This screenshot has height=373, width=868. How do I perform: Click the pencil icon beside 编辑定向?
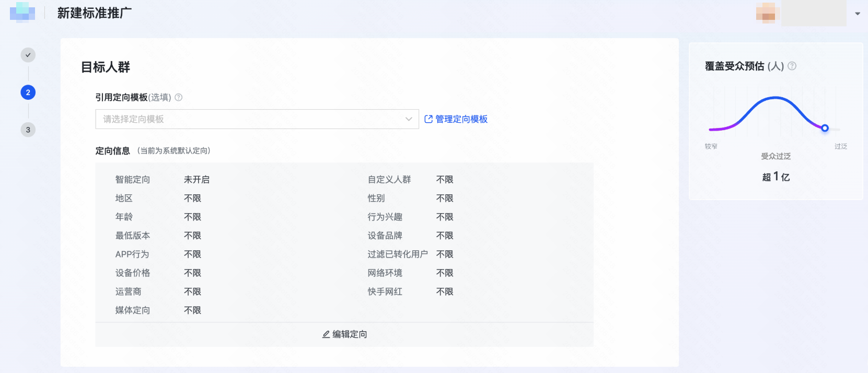pyautogui.click(x=326, y=334)
